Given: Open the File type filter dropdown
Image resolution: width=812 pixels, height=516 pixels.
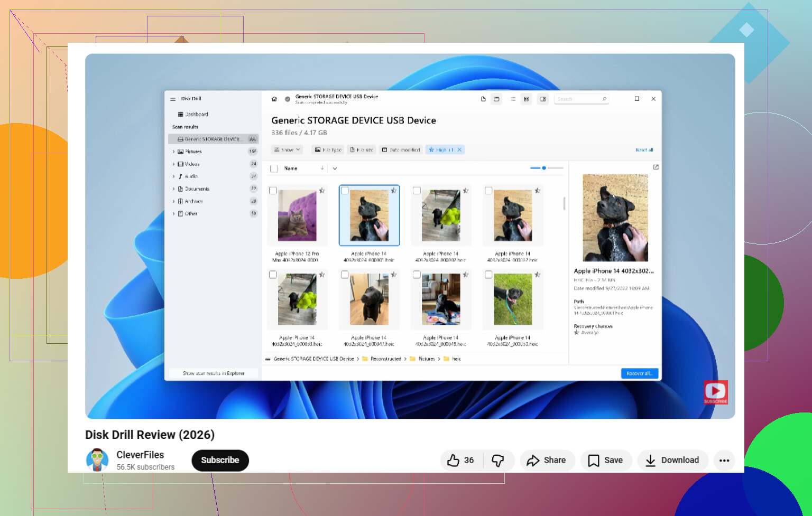Looking at the screenshot, I should [328, 150].
